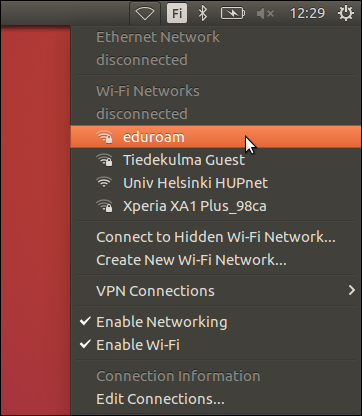Click the Xperia XA1 locked signal icon
Viewport: 362px width, 416px height.
click(104, 206)
